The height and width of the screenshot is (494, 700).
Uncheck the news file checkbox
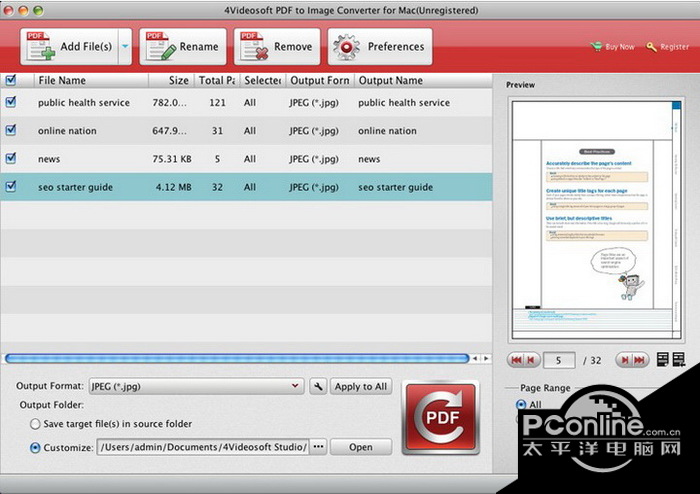[11, 158]
